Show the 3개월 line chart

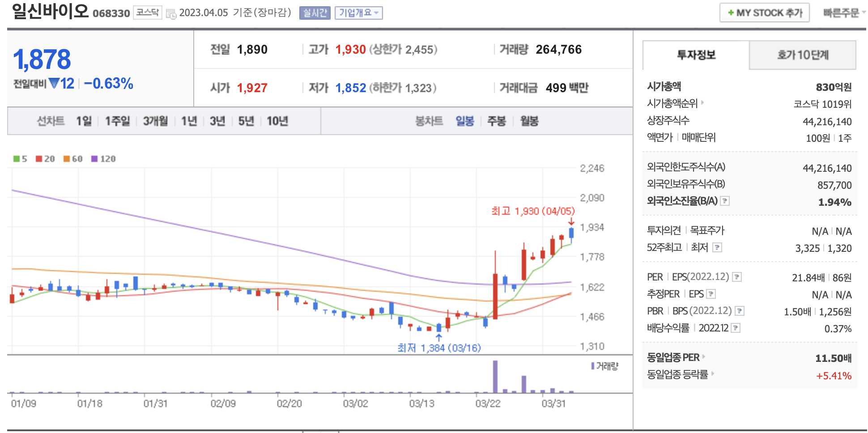pyautogui.click(x=155, y=121)
